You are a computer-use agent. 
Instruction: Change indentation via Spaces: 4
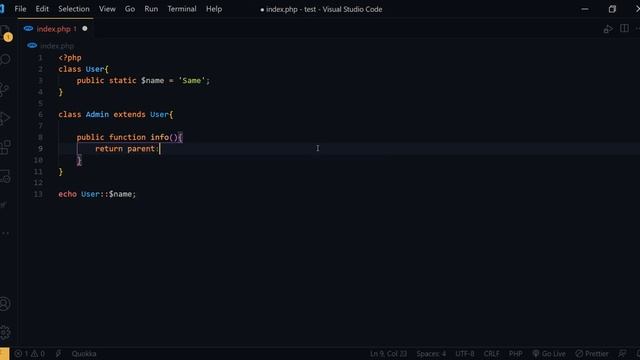pyautogui.click(x=431, y=354)
